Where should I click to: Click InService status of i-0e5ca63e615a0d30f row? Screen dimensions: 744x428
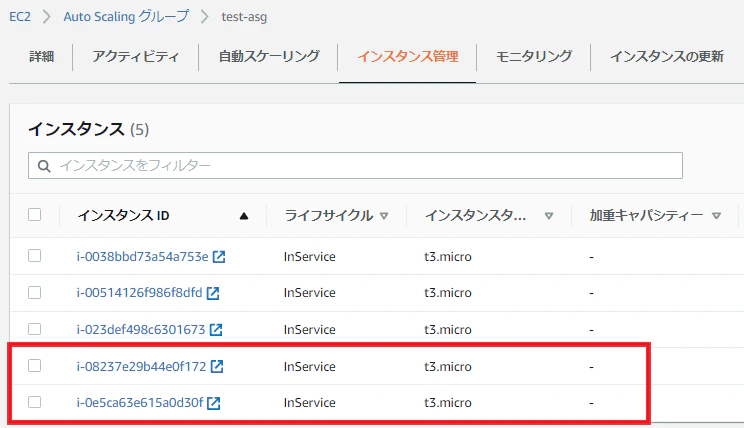[x=309, y=403]
